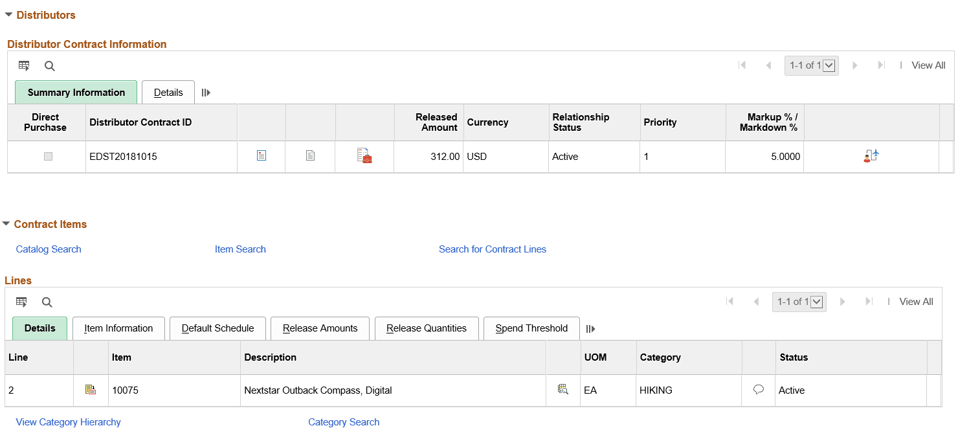The image size is (980, 439).
Task: Click View All in the Lines grid
Action: [x=916, y=301]
